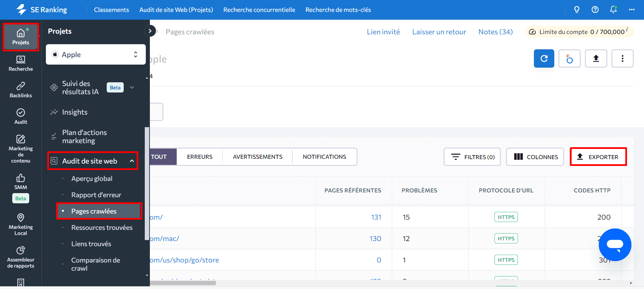Open the Projets sidebar section
The height and width of the screenshot is (289, 644).
(21, 37)
